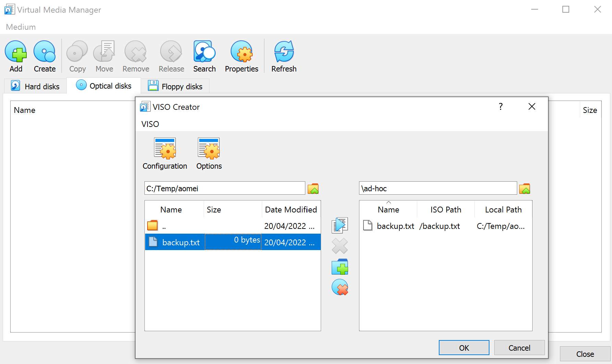Click the parent folder icon in host browser
The image size is (612, 364).
[152, 225]
